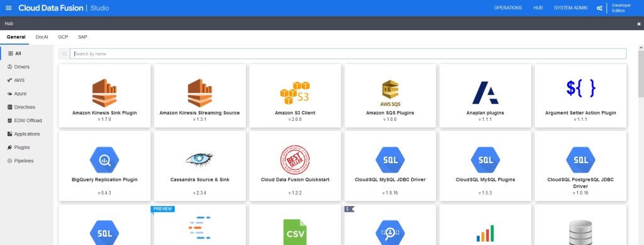Open the BigQuery Replication Plugin icon
Image resolution: width=644 pixels, height=245 pixels.
104,160
